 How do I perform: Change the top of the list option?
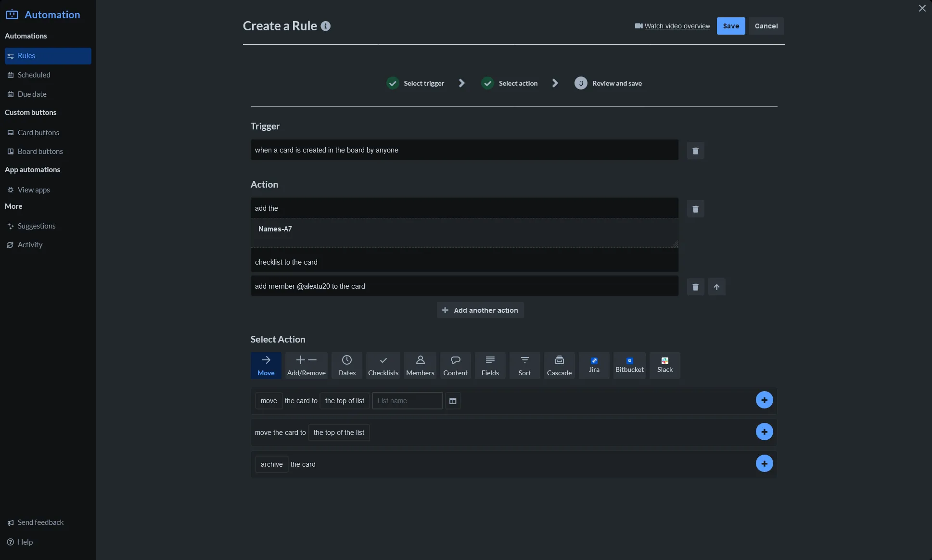tap(339, 432)
